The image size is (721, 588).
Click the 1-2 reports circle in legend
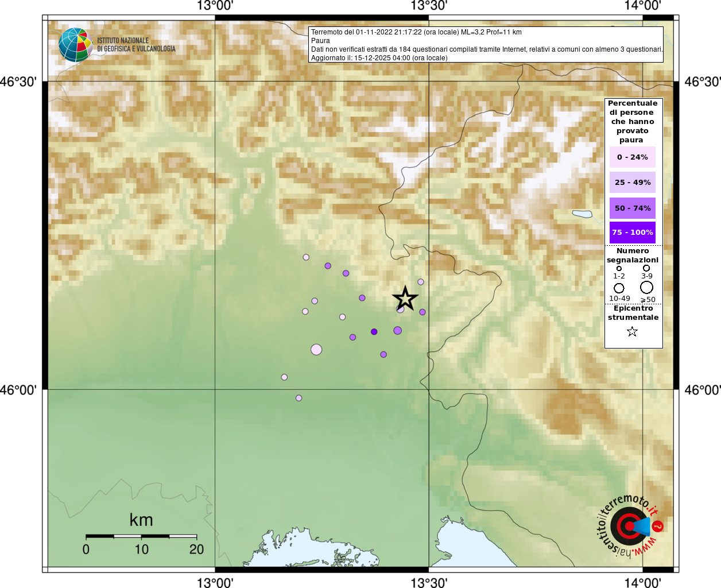(619, 268)
